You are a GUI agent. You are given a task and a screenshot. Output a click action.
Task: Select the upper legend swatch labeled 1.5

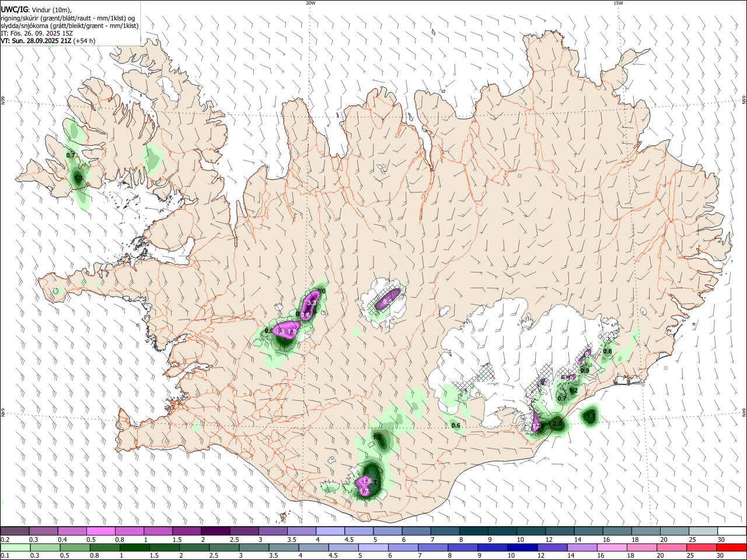click(x=186, y=531)
